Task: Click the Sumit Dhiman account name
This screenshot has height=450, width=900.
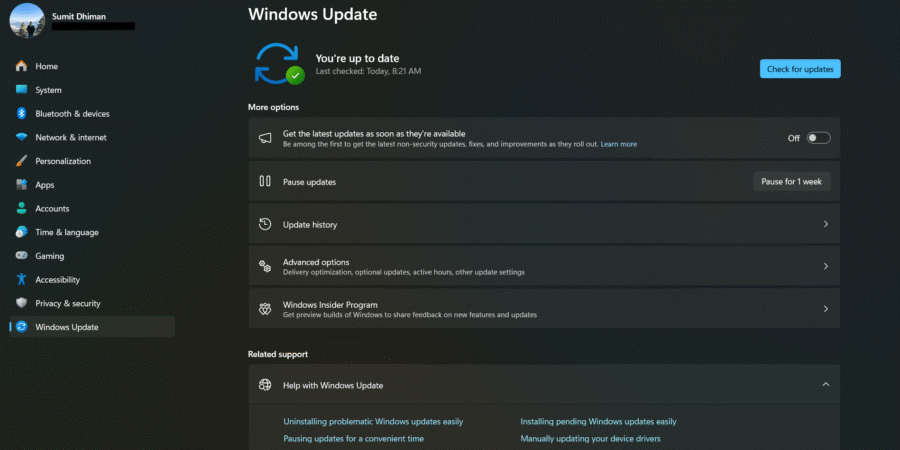Action: [79, 17]
